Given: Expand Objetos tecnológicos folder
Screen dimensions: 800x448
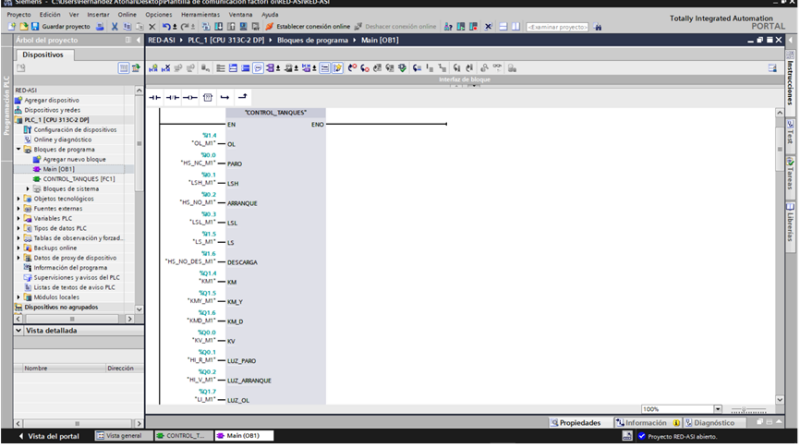Looking at the screenshot, I should point(19,199).
